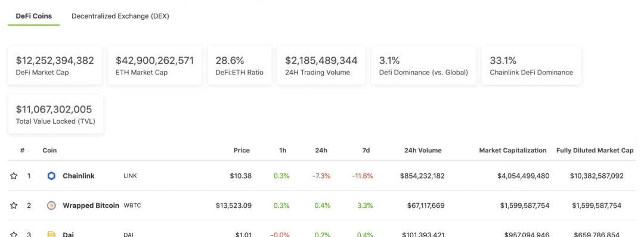644x237 pixels.
Task: Favorite Wrapped Bitcoin with its star icon
Action: coord(14,205)
